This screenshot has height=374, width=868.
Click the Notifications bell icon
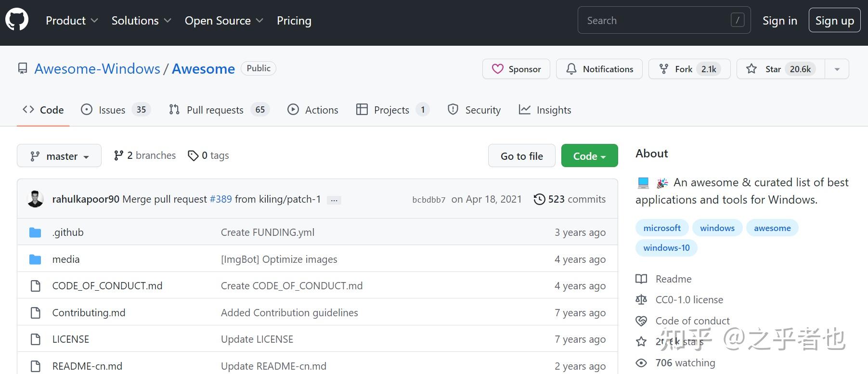click(x=571, y=69)
